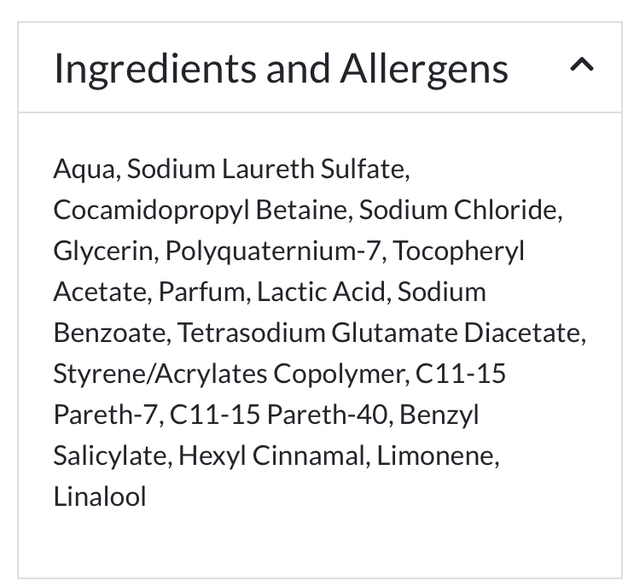The image size is (640, 585).
Task: Collapse the Ingredients and Allergens chevron
Action: [x=581, y=67]
